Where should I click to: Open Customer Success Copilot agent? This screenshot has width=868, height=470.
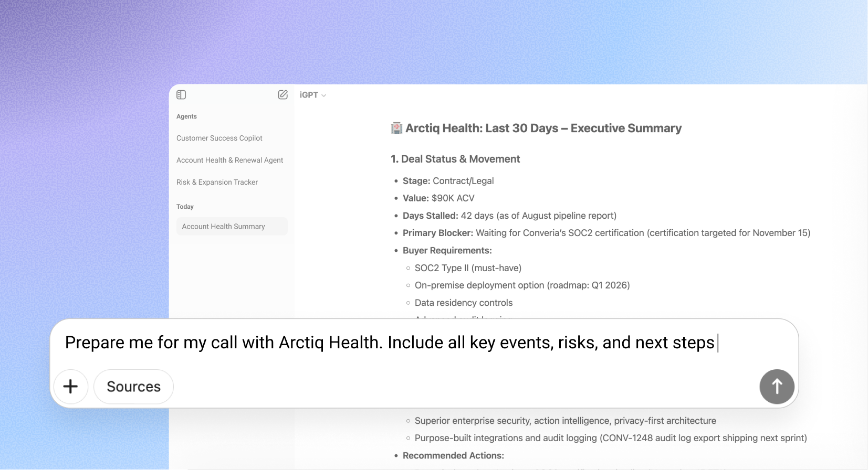[x=219, y=138]
